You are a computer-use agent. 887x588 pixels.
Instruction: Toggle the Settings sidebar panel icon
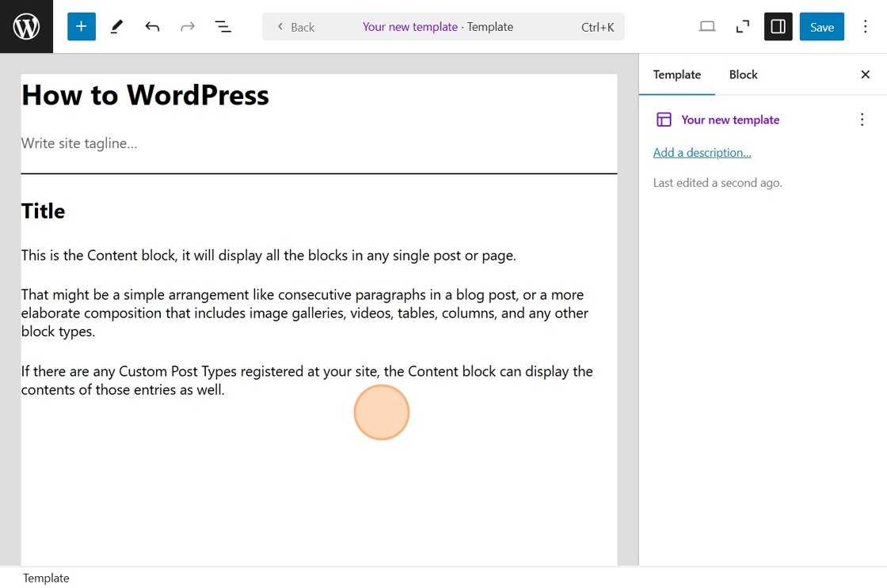779,27
